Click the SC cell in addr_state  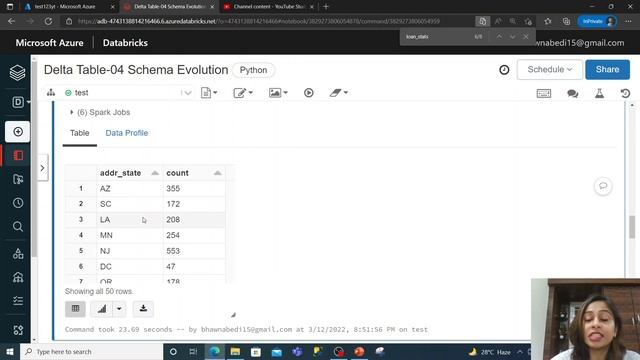[x=130, y=204]
